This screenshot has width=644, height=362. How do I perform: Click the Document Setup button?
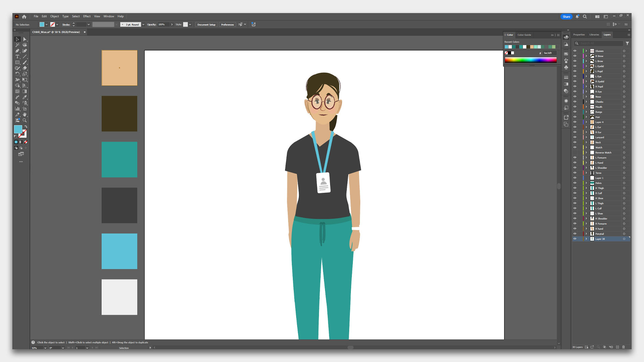pyautogui.click(x=206, y=24)
